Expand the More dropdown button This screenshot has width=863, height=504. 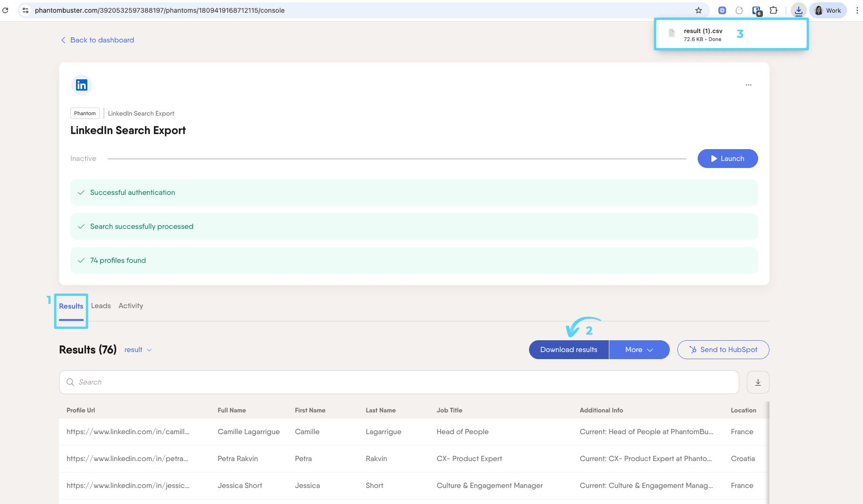[x=640, y=350]
